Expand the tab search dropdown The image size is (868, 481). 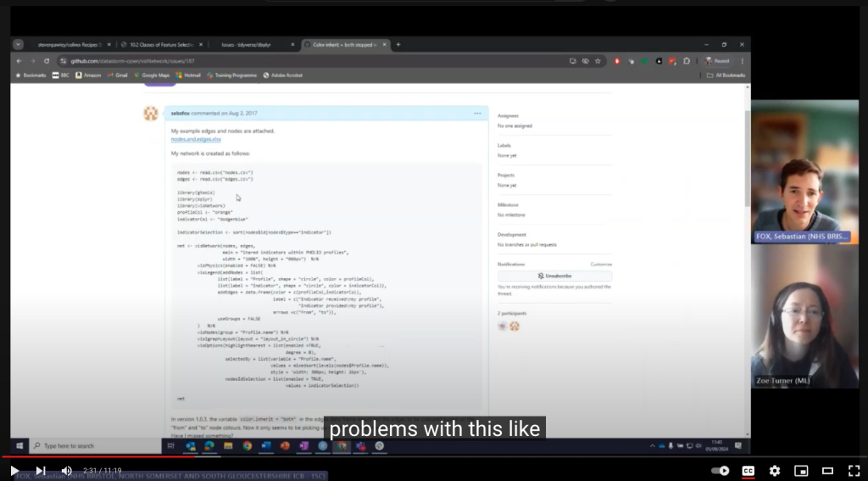(18, 44)
